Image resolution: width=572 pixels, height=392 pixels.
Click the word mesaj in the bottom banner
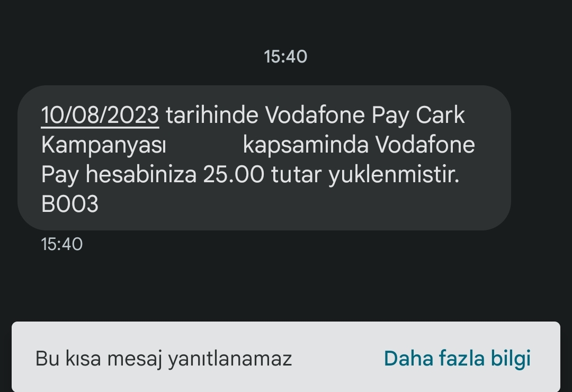134,359
